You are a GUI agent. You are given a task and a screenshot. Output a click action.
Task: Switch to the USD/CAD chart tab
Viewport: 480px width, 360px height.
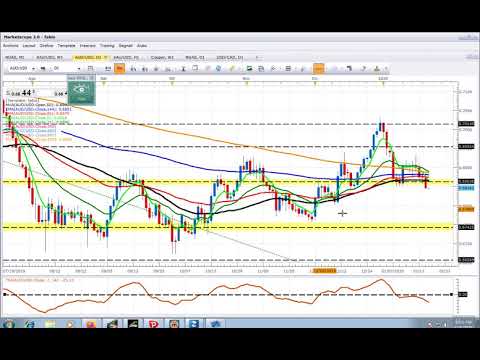[230, 58]
